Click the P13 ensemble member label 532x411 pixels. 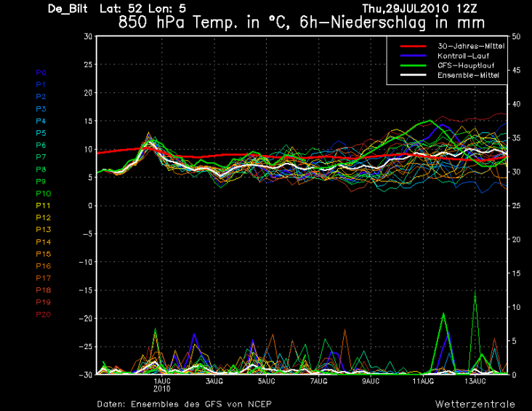(44, 230)
